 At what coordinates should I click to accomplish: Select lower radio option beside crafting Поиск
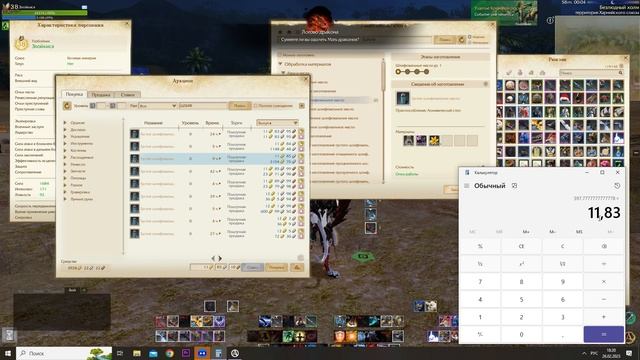pyautogui.click(x=470, y=42)
